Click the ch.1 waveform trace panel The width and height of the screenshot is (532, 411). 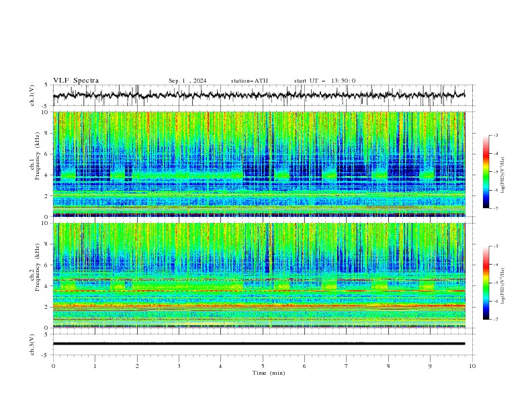click(263, 95)
